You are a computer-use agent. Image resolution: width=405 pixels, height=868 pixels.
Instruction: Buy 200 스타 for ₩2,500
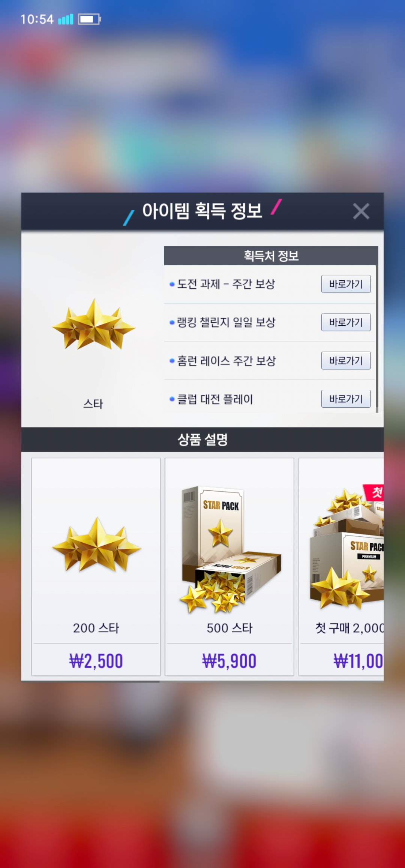pos(96,661)
